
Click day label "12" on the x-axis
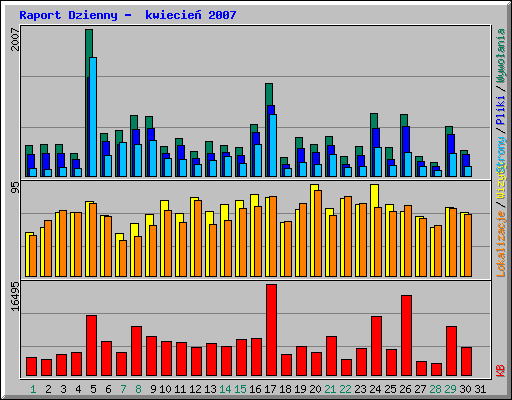[x=195, y=389]
